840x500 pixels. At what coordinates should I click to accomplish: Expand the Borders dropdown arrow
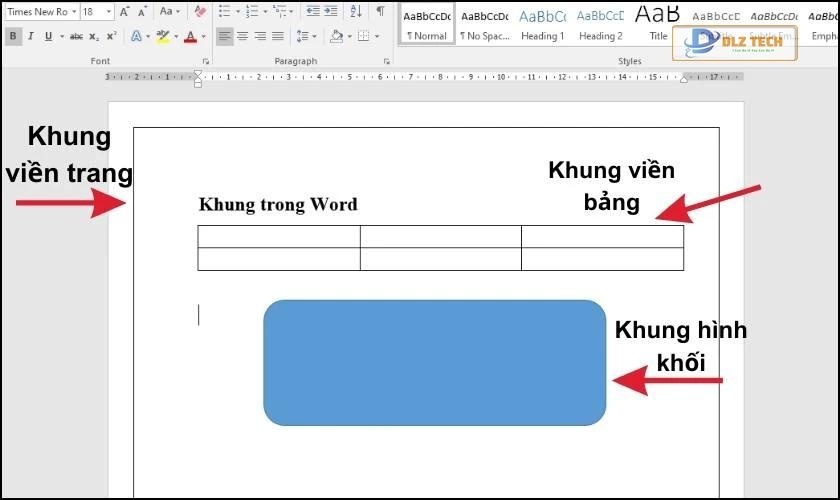pyautogui.click(x=376, y=36)
